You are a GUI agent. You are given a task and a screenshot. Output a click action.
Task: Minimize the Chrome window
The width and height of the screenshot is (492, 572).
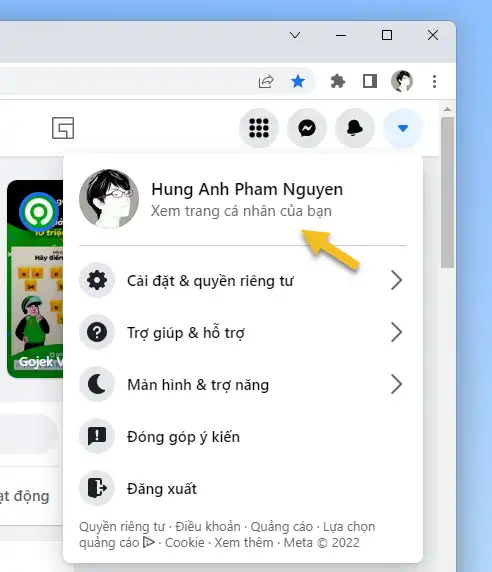(341, 35)
